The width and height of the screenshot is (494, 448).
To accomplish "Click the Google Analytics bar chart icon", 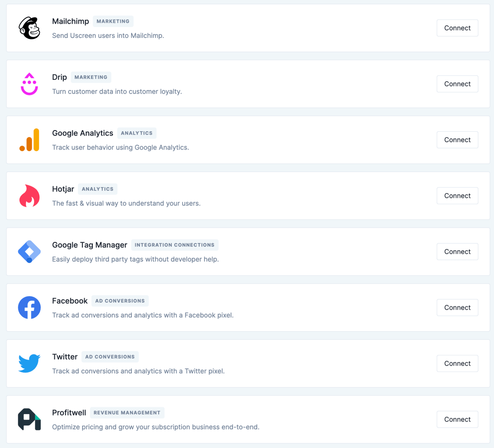I will tap(29, 140).
